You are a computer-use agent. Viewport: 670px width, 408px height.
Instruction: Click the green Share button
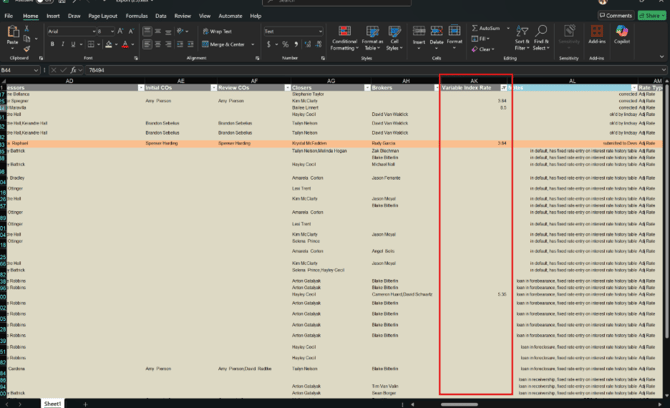click(x=652, y=15)
